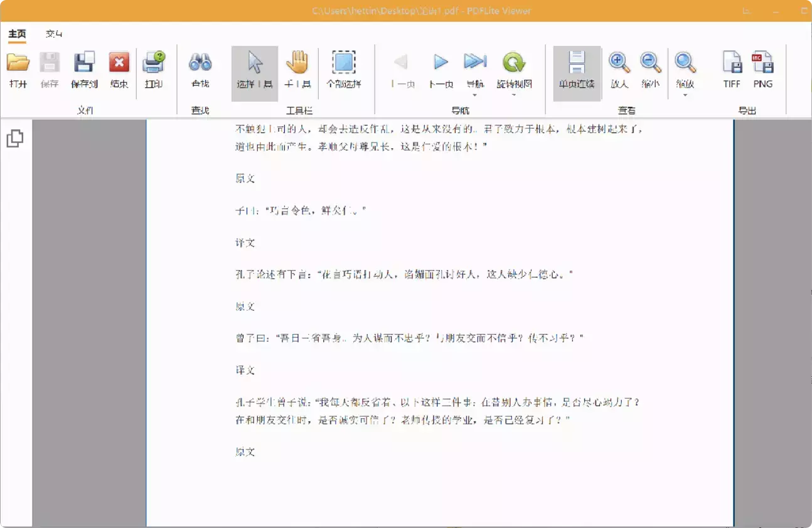Zoom in using the 放大 magnifier
This screenshot has width=812, height=528.
pos(619,69)
